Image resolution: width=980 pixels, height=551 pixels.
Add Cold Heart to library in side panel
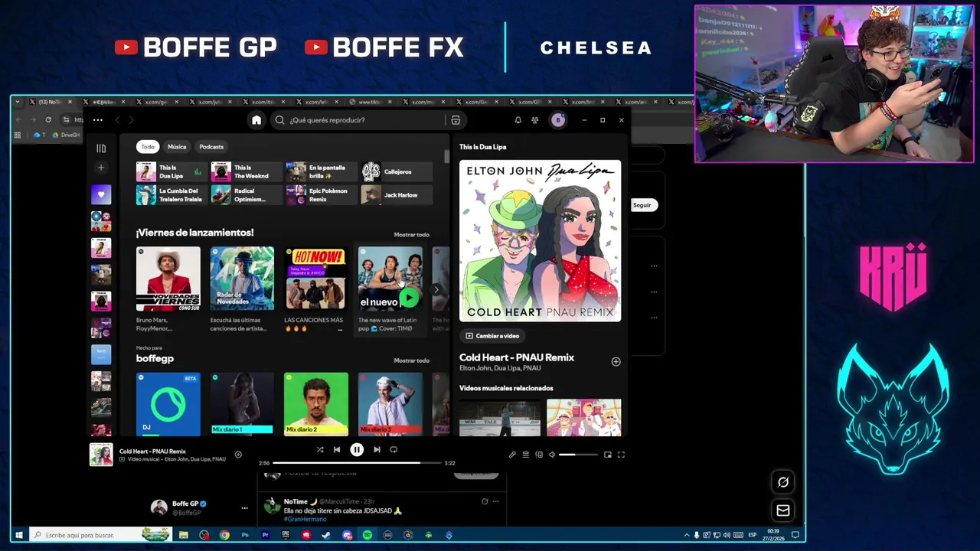tap(616, 361)
